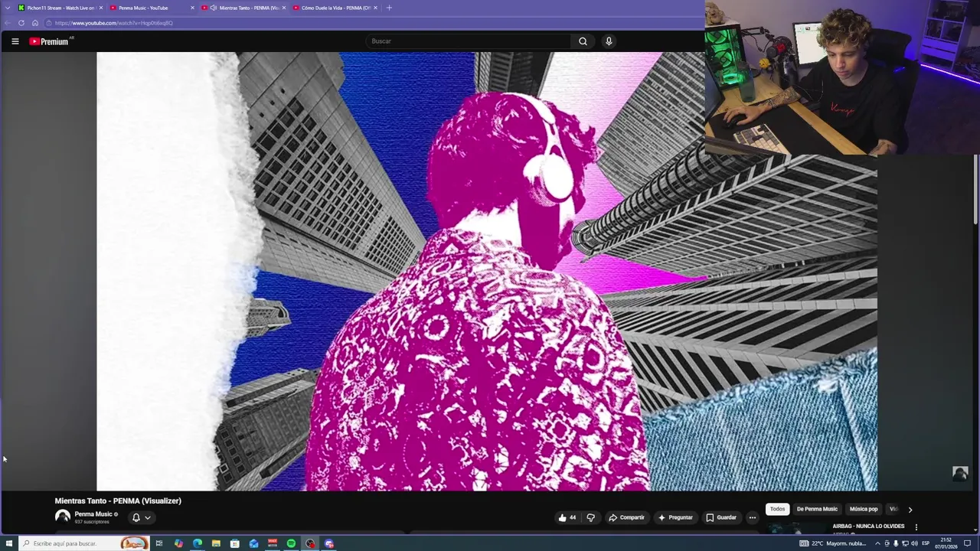Close the Penma Music - YouTube tab
Viewport: 980px width, 551px height.
(x=192, y=8)
